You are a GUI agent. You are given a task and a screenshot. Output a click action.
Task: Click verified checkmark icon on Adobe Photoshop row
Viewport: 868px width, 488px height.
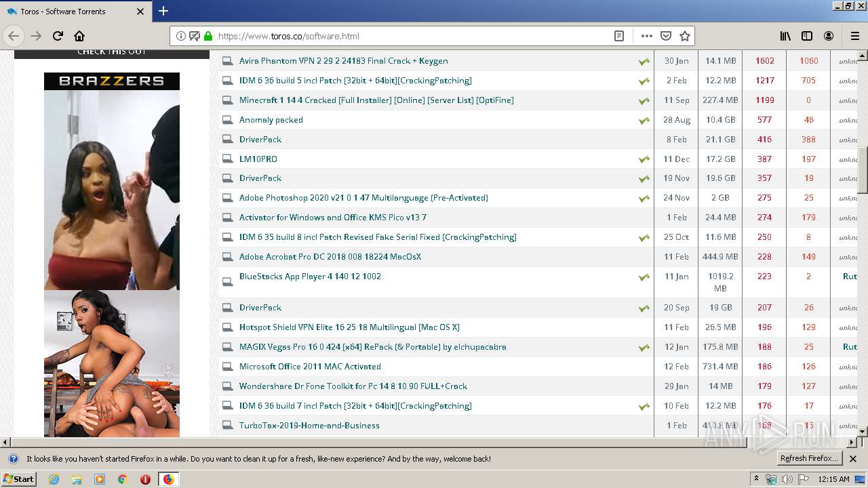click(x=644, y=199)
